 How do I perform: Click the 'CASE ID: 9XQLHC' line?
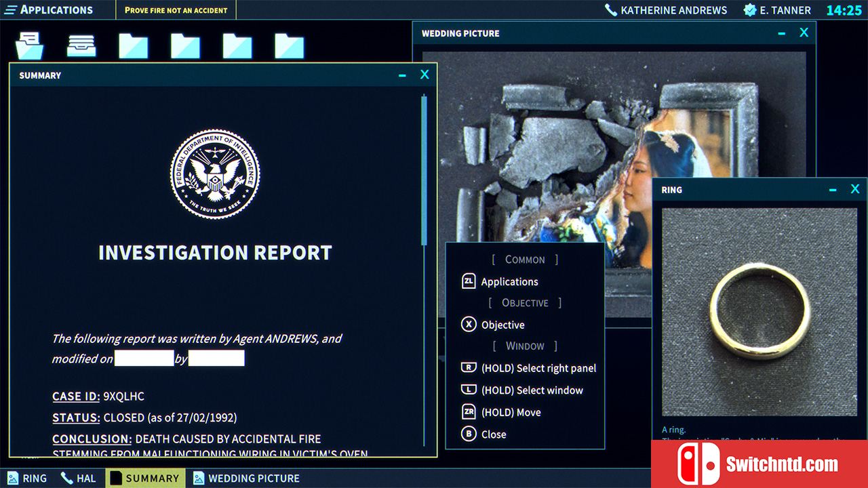(x=98, y=396)
